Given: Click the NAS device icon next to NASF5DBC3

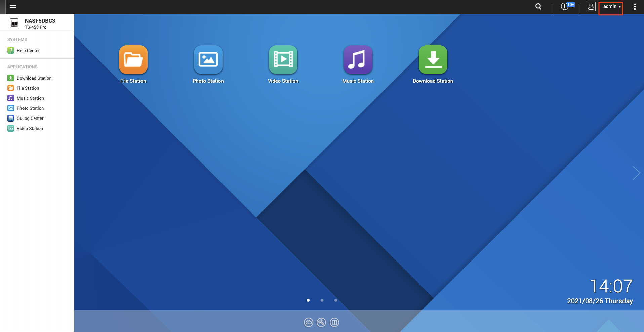Looking at the screenshot, I should pos(14,23).
